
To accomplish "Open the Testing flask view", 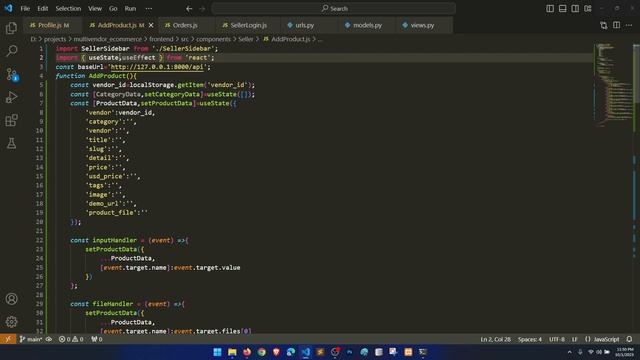I will (x=11, y=143).
